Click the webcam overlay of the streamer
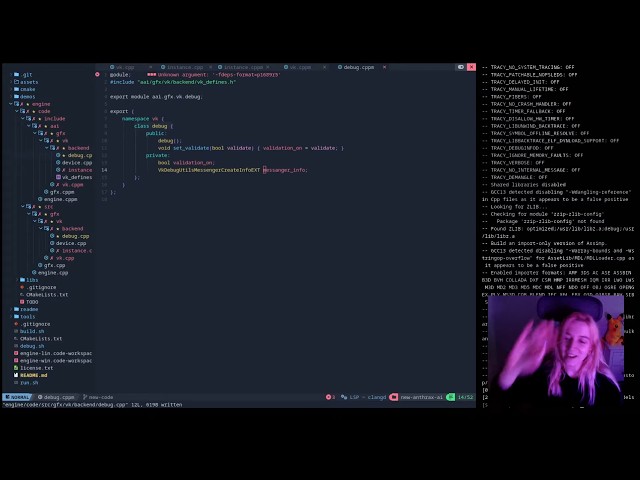Image resolution: width=640 pixels, height=480 pixels. click(x=556, y=351)
